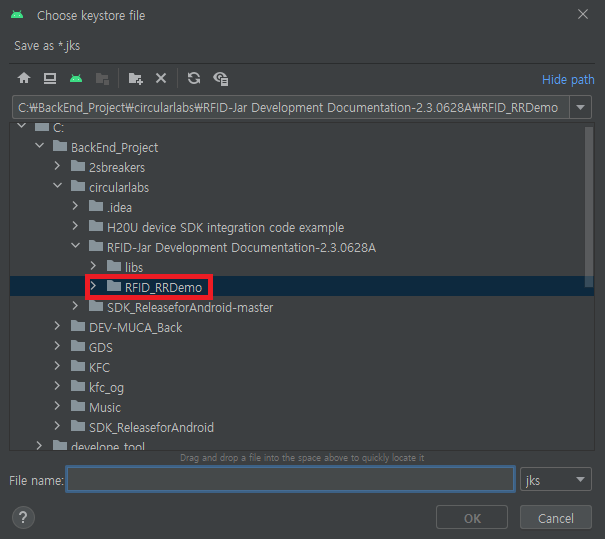Expand the DEV-MUCA_Back folder
This screenshot has width=605, height=539.
(57, 326)
